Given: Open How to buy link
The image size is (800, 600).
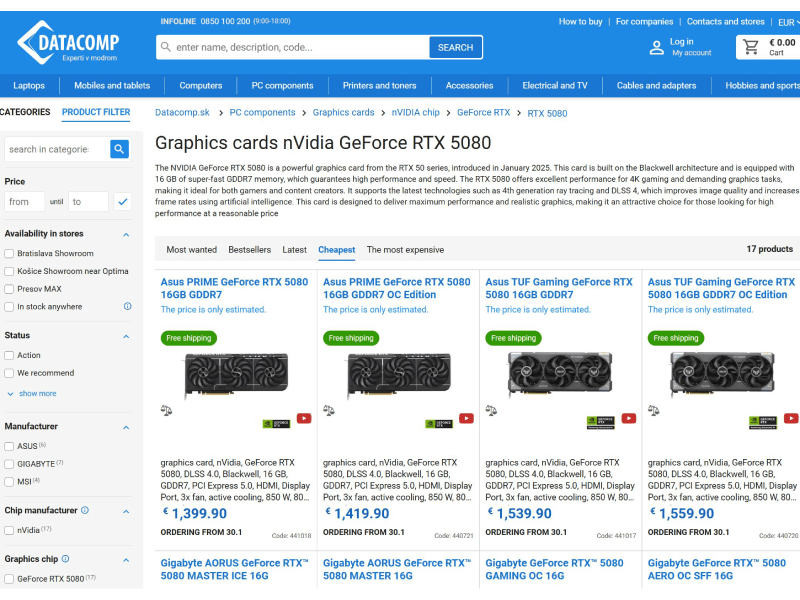Looking at the screenshot, I should (580, 21).
